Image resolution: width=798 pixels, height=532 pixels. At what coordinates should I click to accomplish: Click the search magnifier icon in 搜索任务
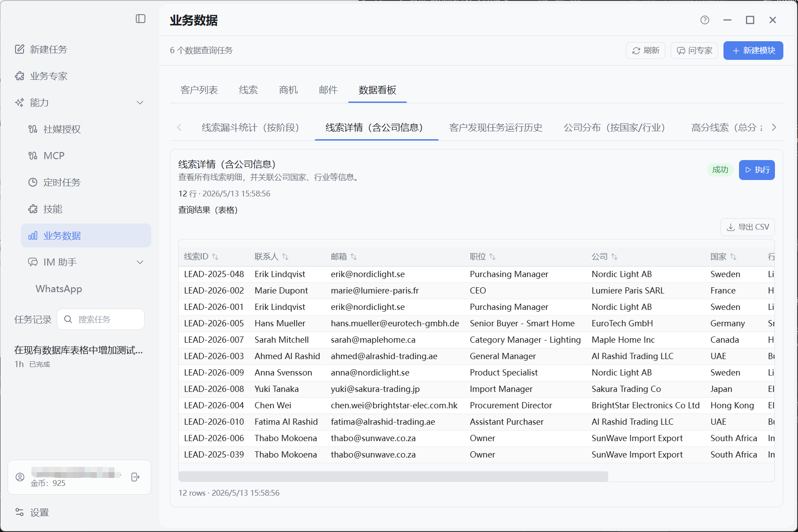coord(68,319)
